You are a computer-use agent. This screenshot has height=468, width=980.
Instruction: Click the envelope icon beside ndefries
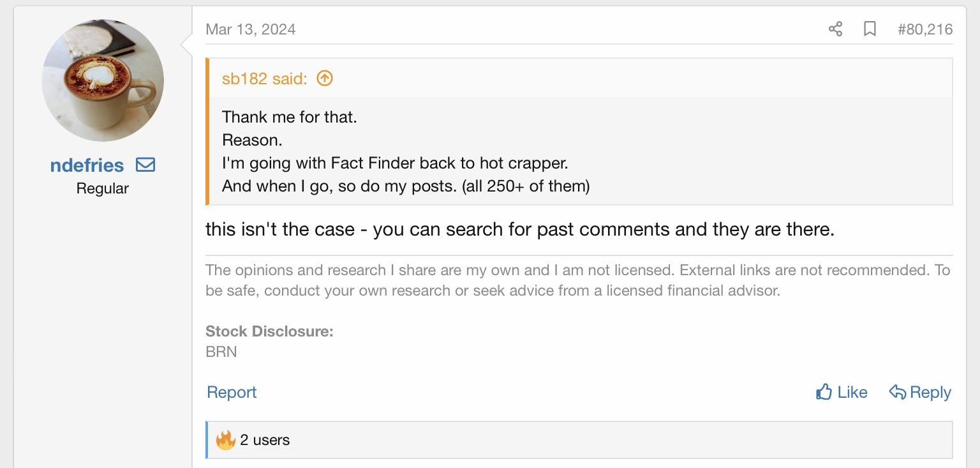point(145,165)
